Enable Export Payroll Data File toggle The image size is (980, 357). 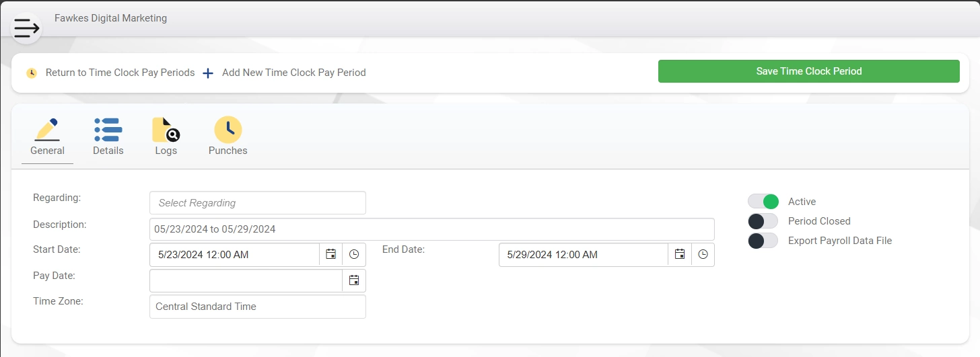763,241
